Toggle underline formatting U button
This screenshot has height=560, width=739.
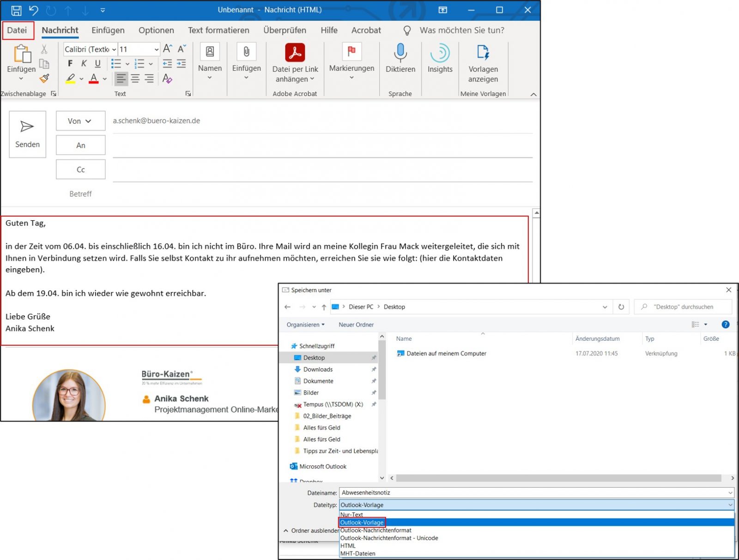97,64
